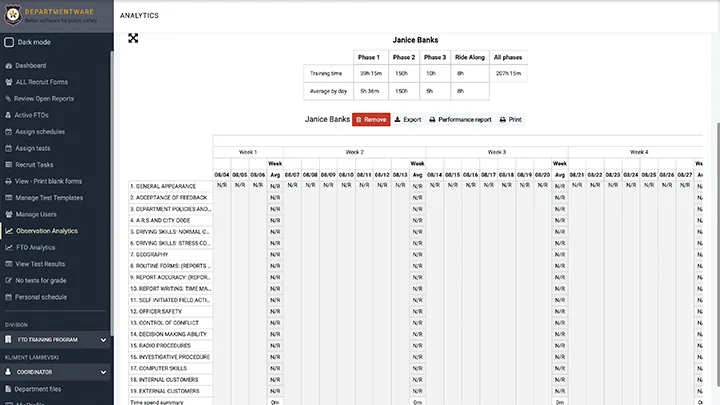
Task: Click the Manage Users icon
Action: tap(8, 214)
